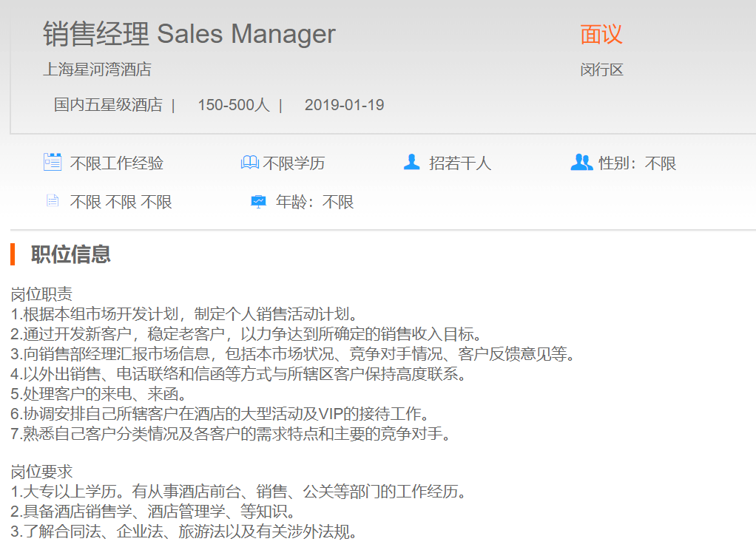Click the 不限学历 education label
The width and height of the screenshot is (756, 550).
(294, 163)
